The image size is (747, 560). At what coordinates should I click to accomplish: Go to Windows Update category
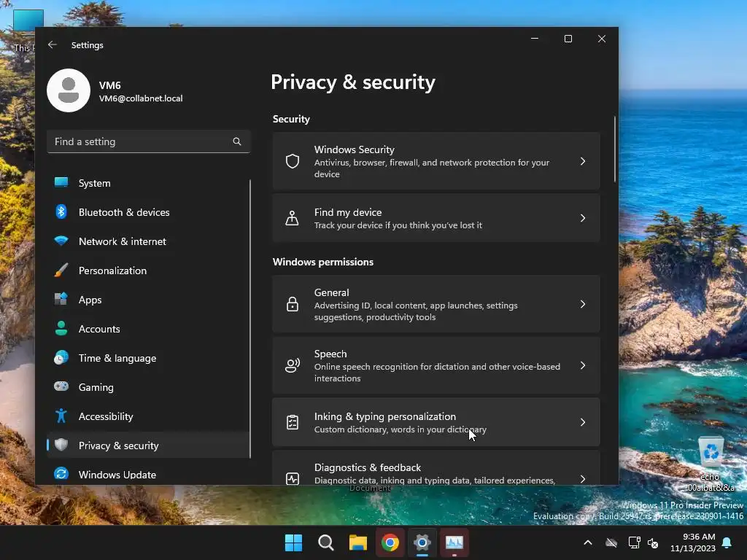tap(148, 474)
